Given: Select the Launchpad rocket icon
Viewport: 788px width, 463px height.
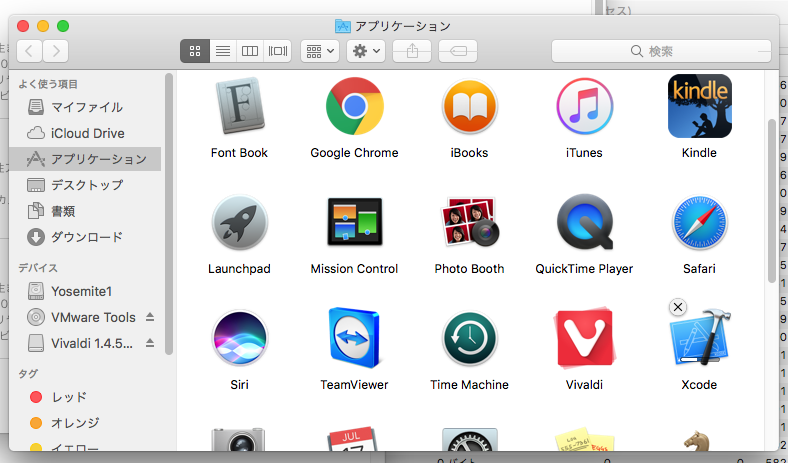Looking at the screenshot, I should (239, 222).
